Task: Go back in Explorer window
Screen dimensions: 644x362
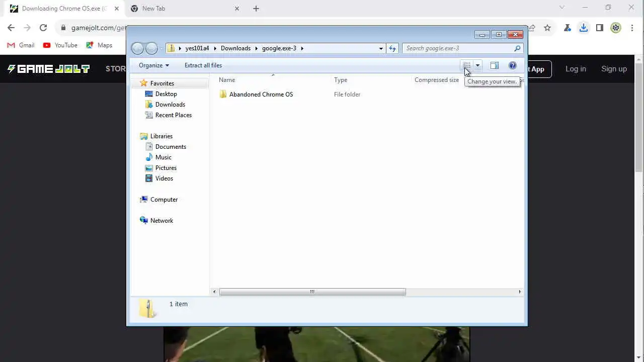Action: 137,48
